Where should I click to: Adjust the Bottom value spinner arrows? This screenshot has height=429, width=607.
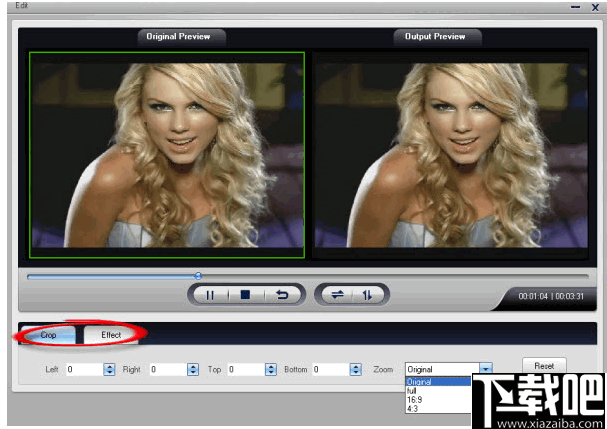click(356, 369)
